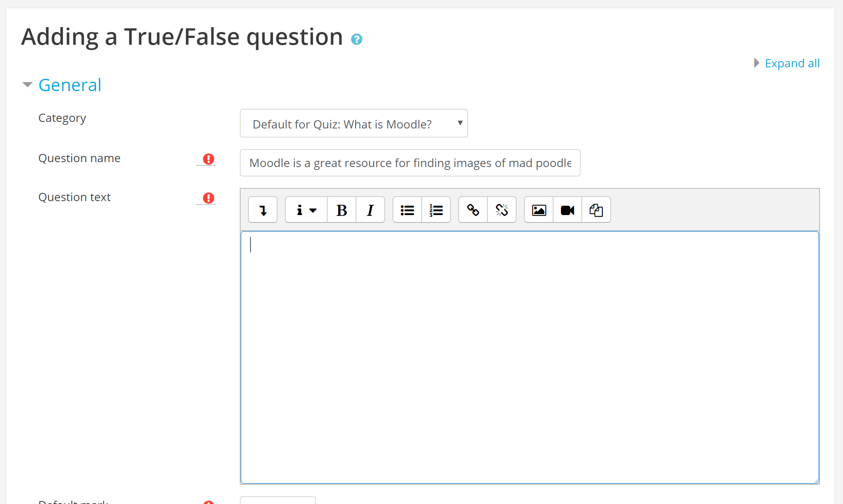Click the General section heading
This screenshot has width=843, height=504.
click(x=70, y=85)
